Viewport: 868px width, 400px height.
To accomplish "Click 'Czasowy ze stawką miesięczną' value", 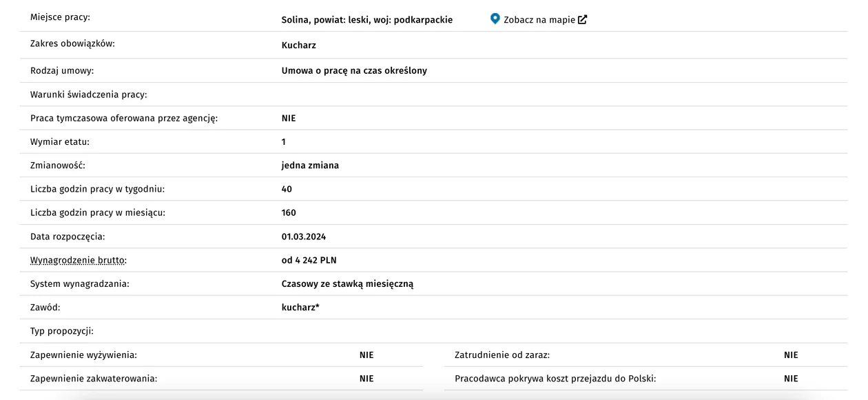I will point(347,283).
